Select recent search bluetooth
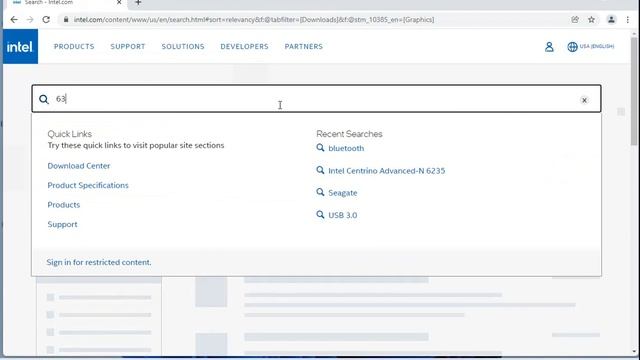Screen dimensions: 640x360 pos(346,148)
